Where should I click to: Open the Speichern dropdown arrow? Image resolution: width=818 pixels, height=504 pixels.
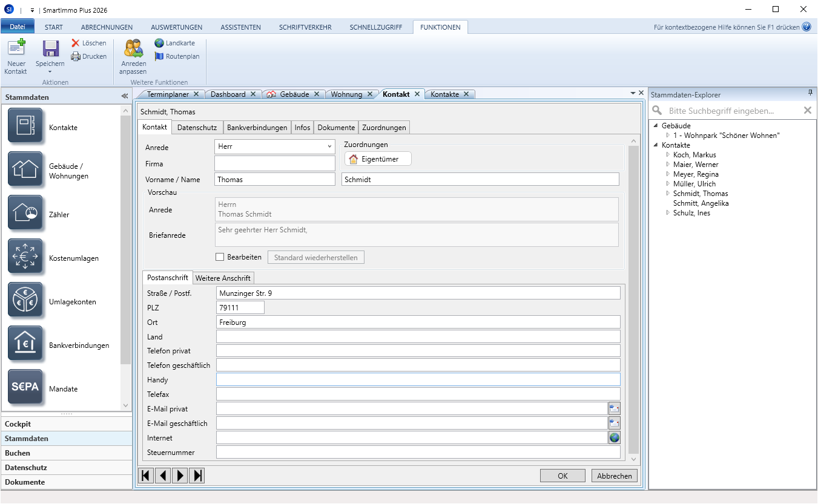50,72
